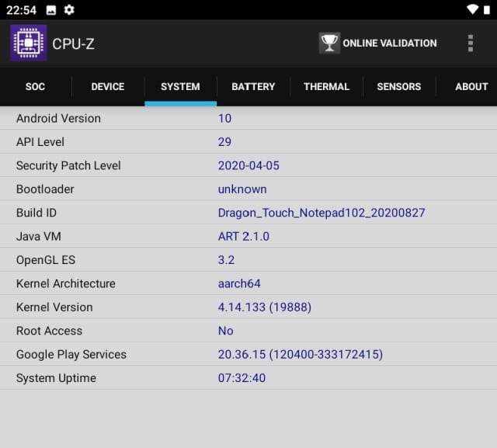Open the three-dot overflow menu
Screen dimensions: 497x448
[471, 43]
